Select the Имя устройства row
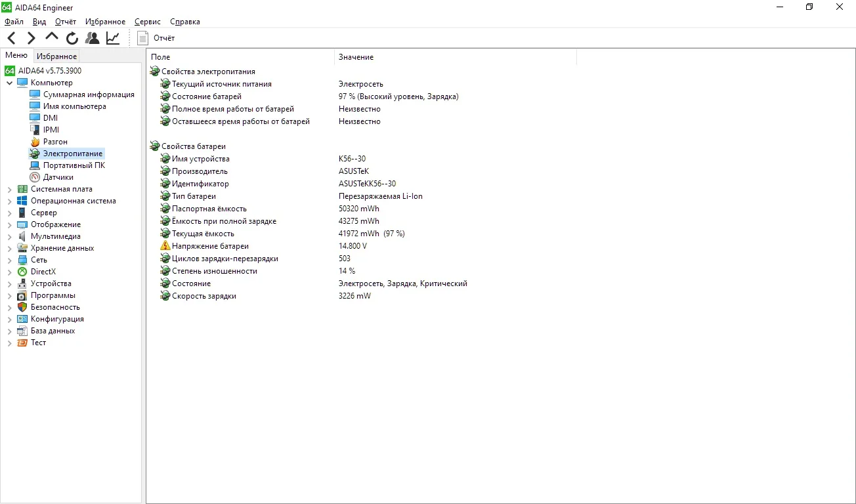This screenshot has width=856, height=504. pos(201,159)
